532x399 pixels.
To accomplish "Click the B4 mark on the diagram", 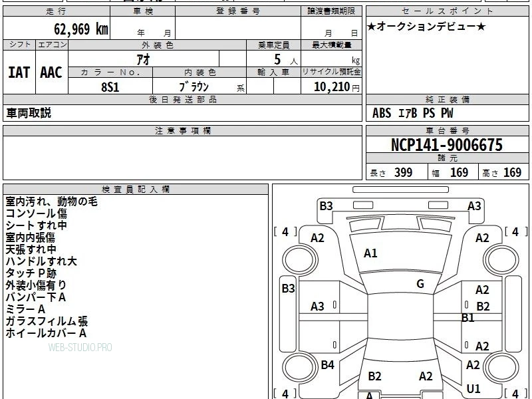I will (x=327, y=364).
